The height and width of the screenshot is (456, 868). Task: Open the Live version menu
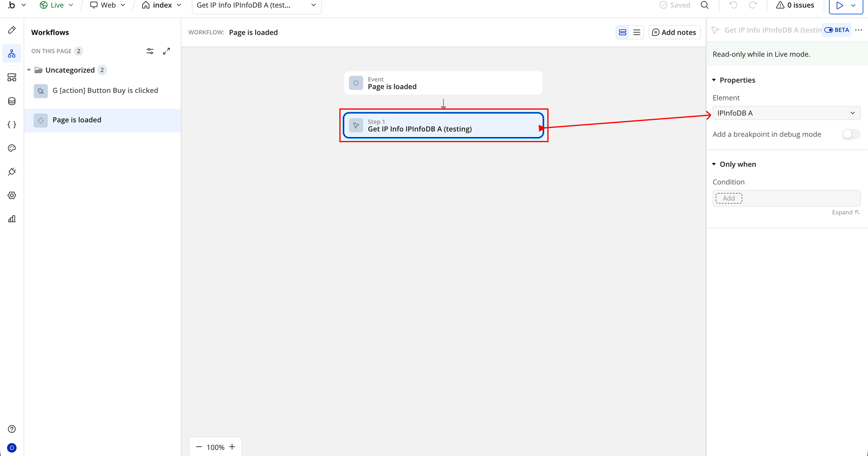point(56,5)
